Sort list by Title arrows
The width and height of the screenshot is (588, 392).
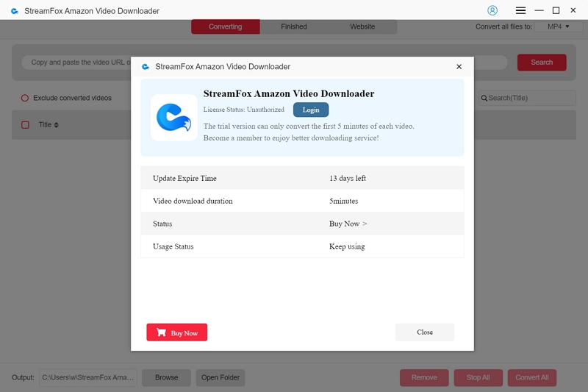click(57, 125)
